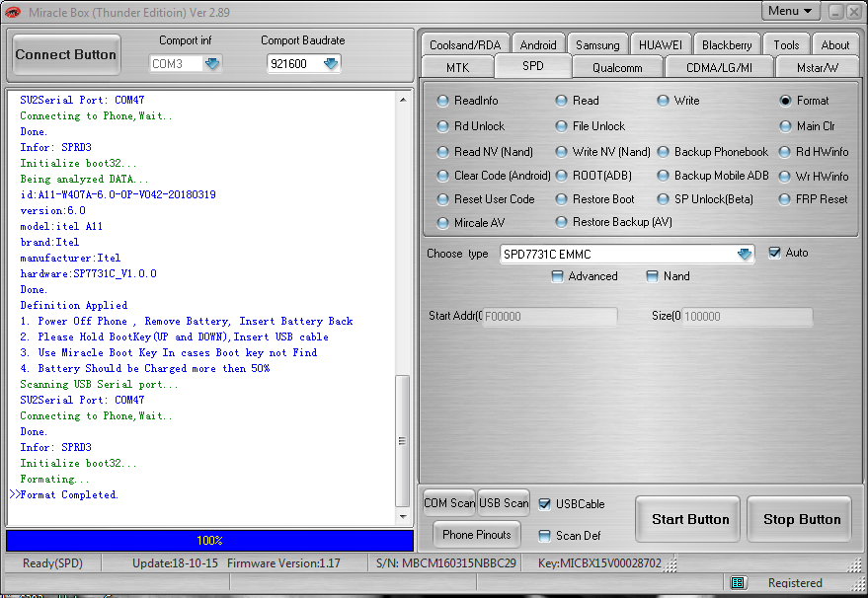Viewport: 868px width, 598px height.
Task: Switch to the Blackberry tab
Action: [727, 44]
